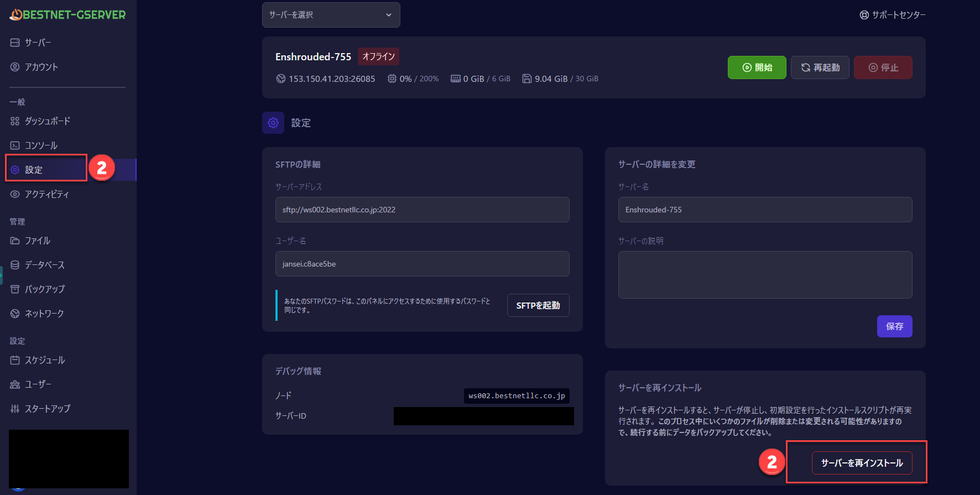980x495 pixels.
Task: Open the Account page icon
Action: tap(15, 67)
